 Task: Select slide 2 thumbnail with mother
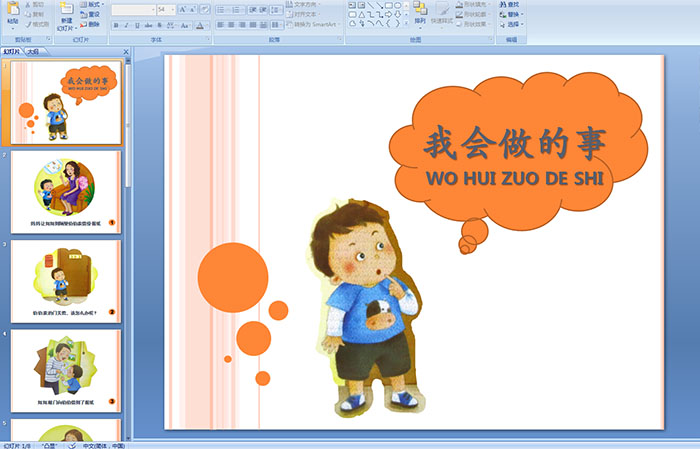tap(66, 192)
